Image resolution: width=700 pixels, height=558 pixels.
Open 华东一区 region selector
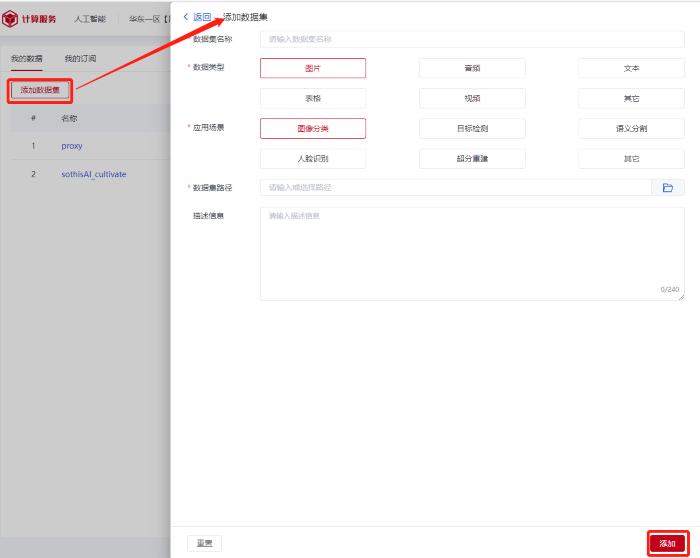(149, 19)
